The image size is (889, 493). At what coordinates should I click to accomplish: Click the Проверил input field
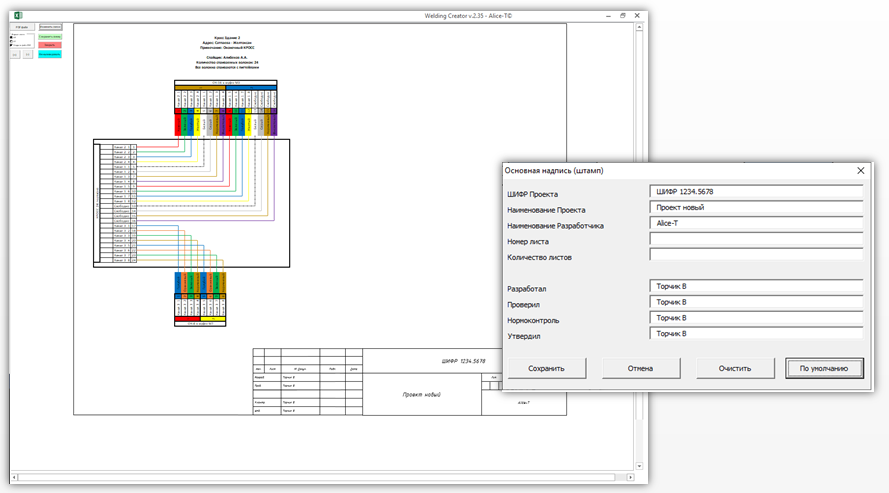coord(756,302)
